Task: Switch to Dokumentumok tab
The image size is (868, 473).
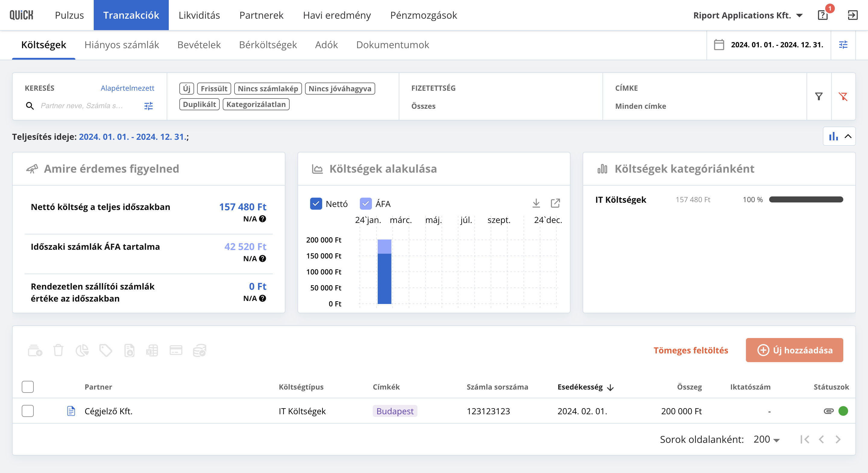Action: [392, 45]
